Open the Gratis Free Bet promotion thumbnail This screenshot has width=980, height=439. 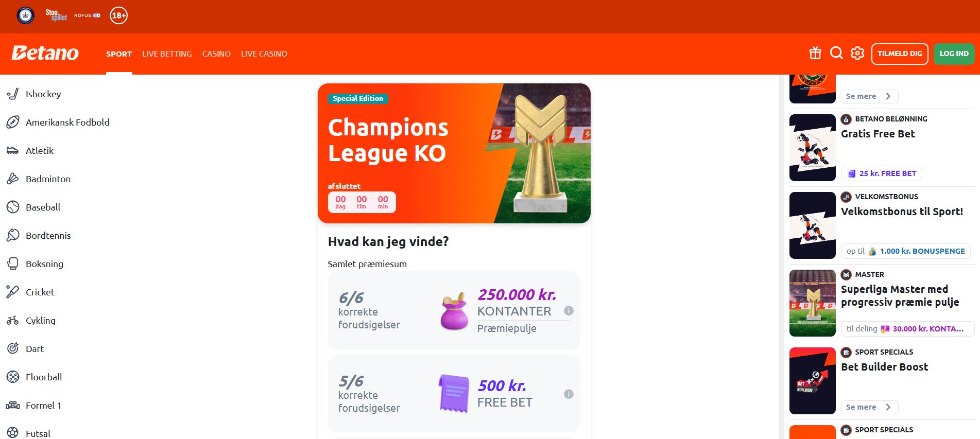click(813, 148)
